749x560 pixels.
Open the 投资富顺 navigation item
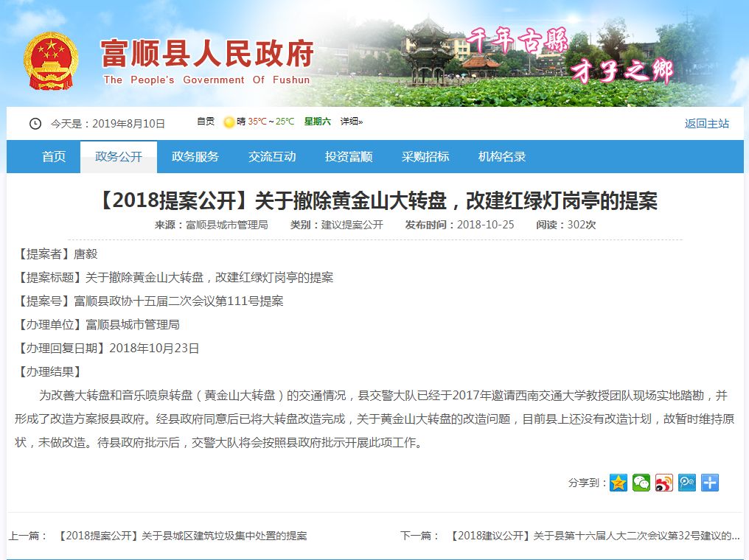coord(349,157)
